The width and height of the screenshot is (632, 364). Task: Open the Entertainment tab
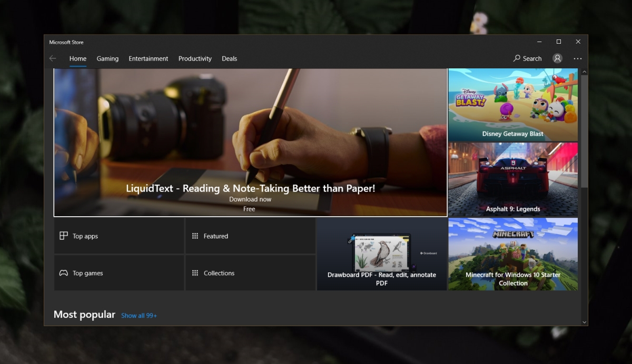149,58
